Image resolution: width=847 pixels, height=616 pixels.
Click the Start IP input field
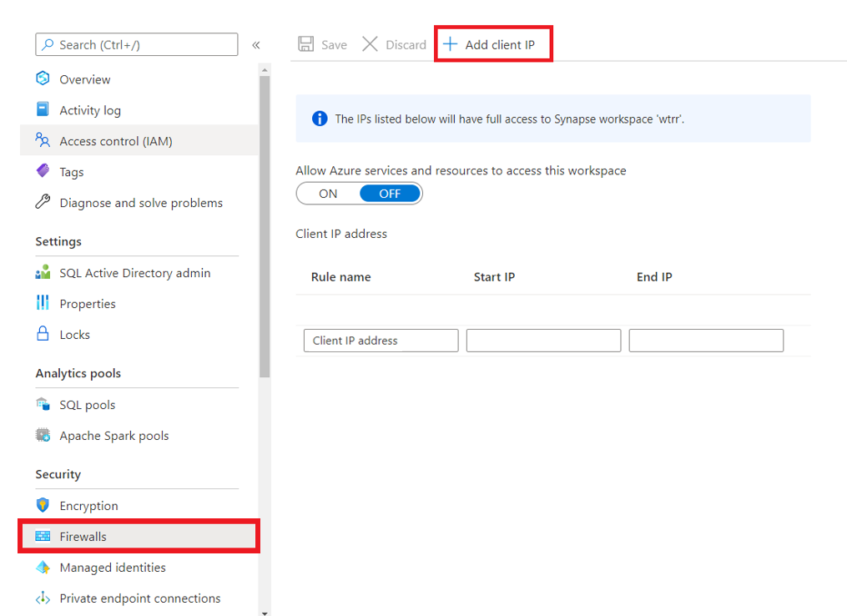543,341
